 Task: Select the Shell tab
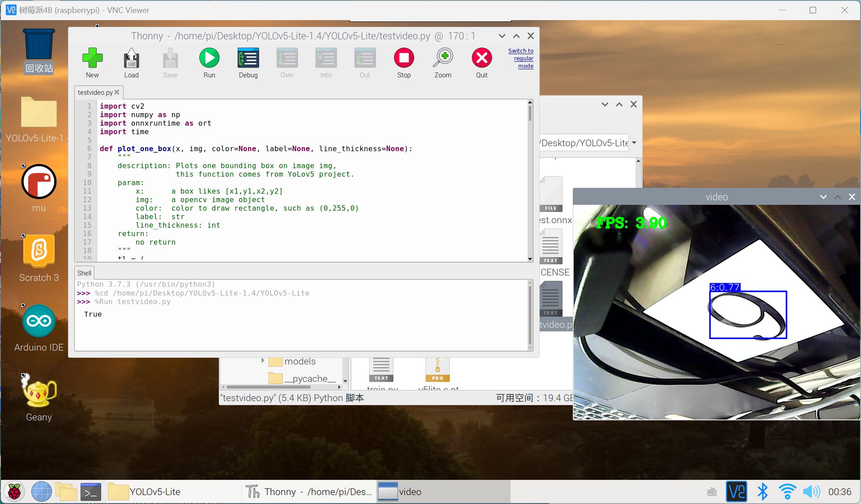(x=84, y=273)
